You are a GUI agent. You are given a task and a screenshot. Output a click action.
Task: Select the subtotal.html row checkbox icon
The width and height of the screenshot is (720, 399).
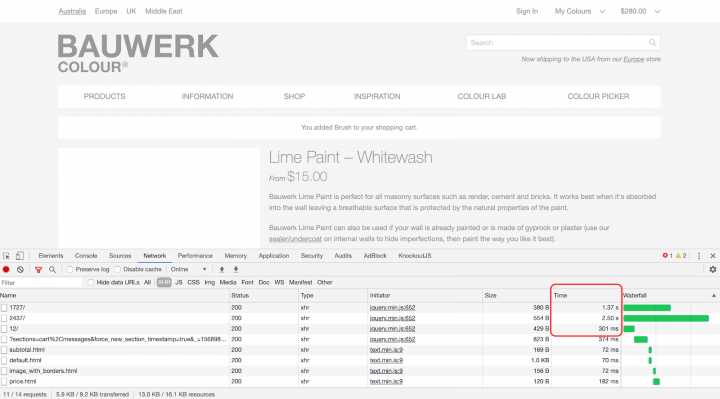pyautogui.click(x=4, y=350)
